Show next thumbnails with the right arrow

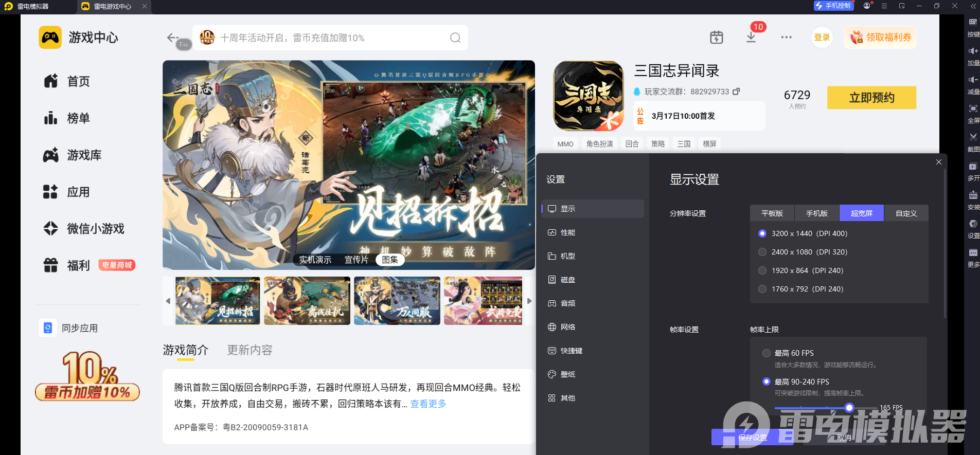529,301
